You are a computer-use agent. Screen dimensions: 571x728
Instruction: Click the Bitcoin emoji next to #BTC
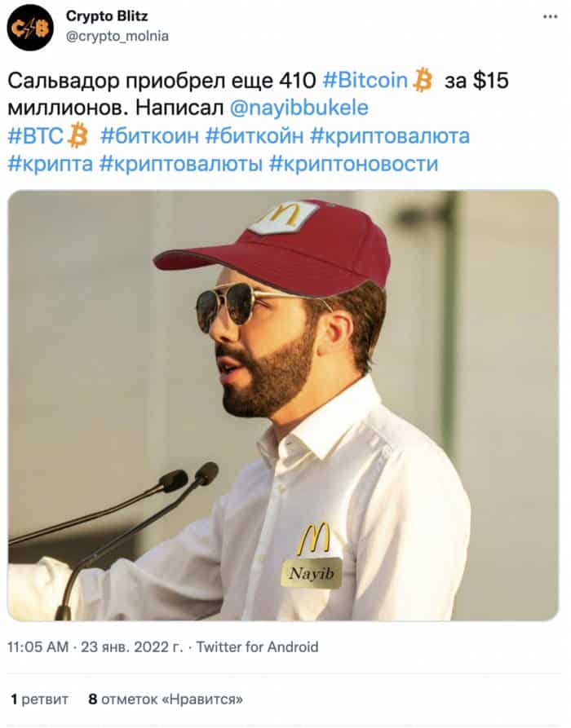77,135
